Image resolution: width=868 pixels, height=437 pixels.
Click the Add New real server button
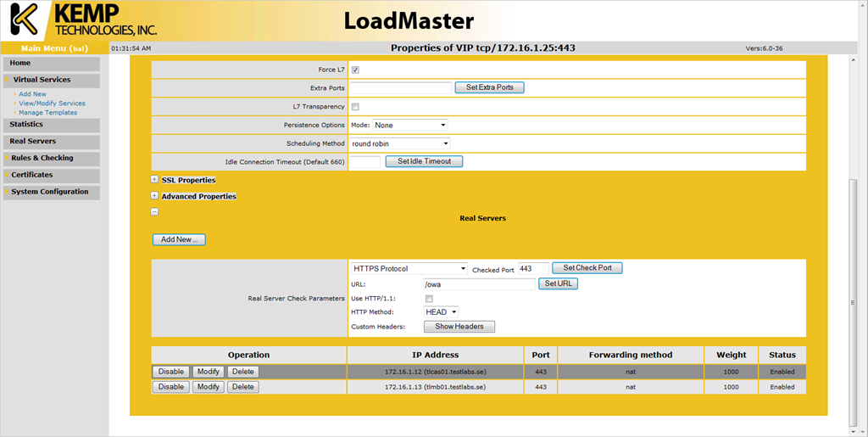(179, 240)
